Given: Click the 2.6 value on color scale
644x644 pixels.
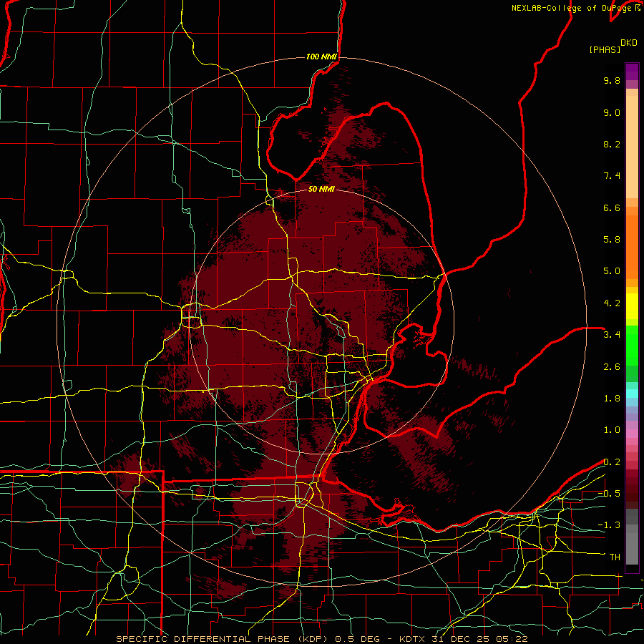Looking at the screenshot, I should tap(612, 367).
